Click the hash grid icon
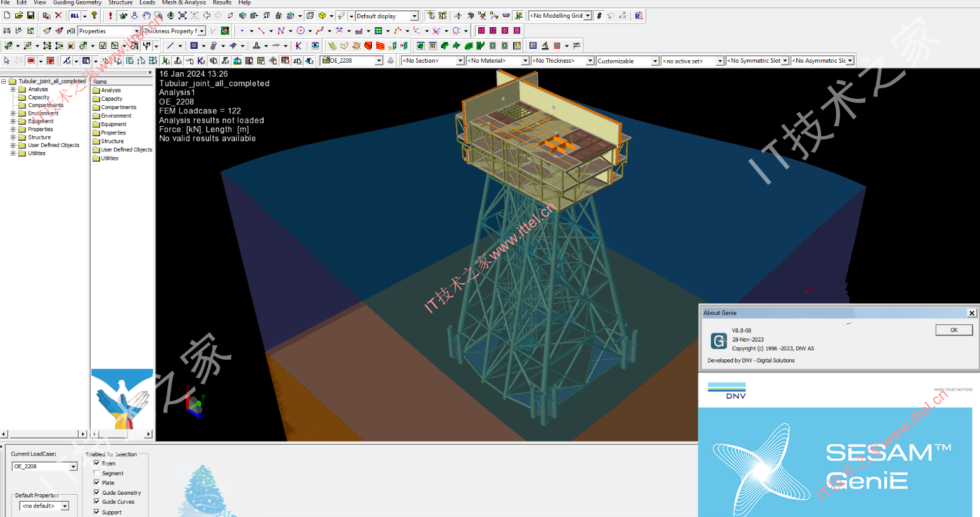The height and width of the screenshot is (517, 980). (599, 16)
